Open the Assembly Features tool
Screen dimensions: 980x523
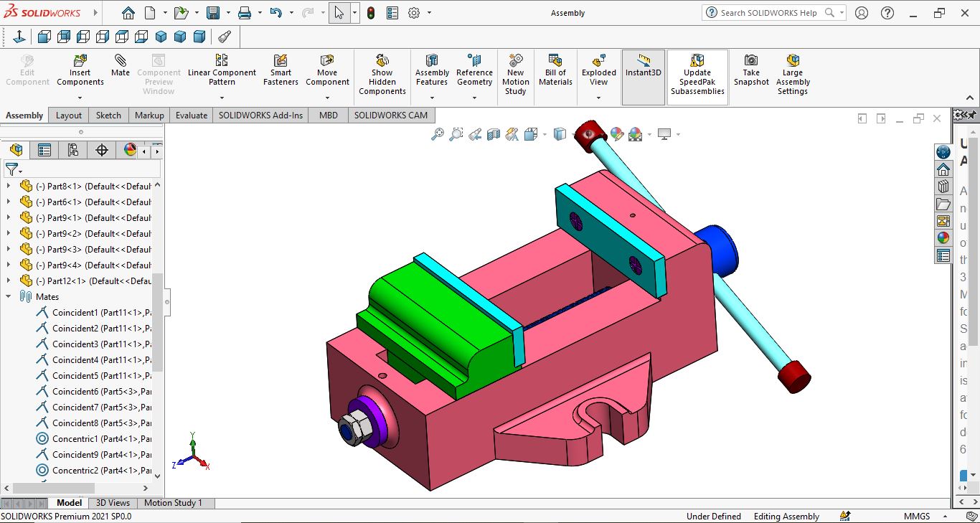point(432,70)
